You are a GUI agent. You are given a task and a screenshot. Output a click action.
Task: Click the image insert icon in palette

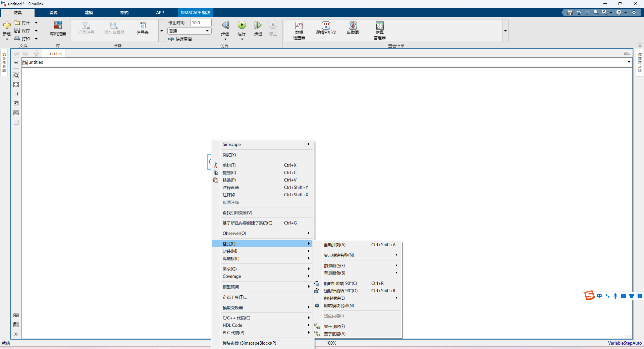[16, 113]
